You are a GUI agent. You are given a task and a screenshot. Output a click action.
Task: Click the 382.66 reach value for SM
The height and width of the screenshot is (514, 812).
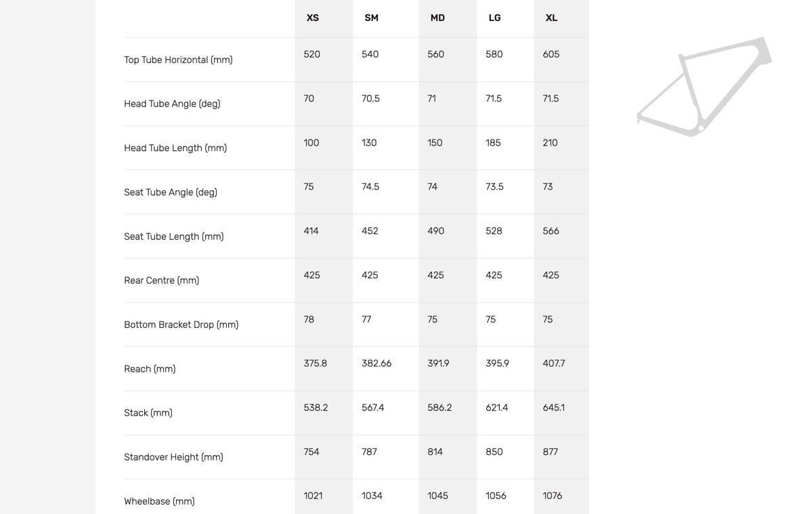(377, 364)
